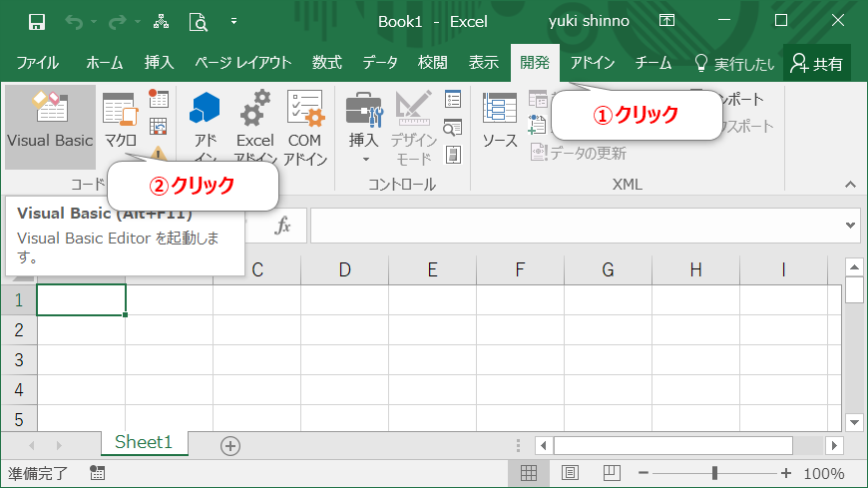Click the macro recording status bar icon

[98, 472]
